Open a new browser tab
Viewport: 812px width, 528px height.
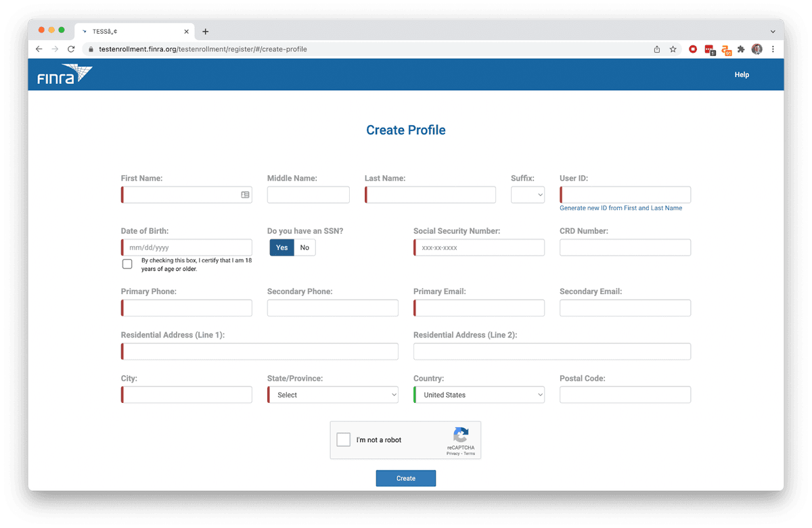206,31
